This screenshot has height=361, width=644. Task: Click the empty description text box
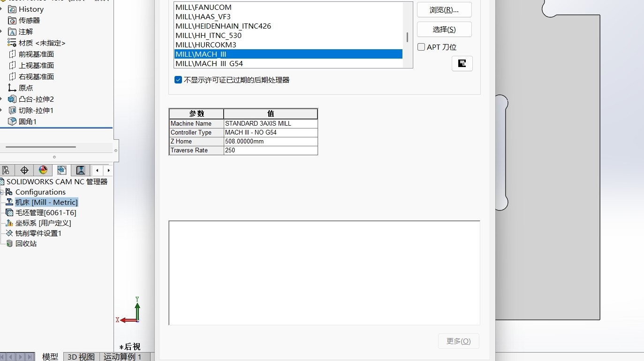(x=324, y=273)
